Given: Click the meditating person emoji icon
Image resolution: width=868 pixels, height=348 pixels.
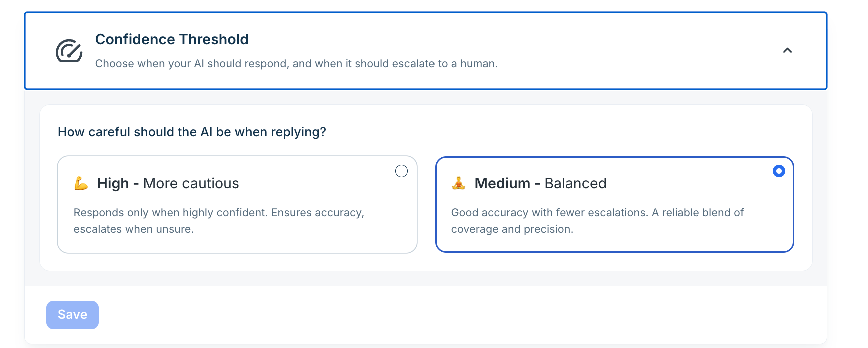Looking at the screenshot, I should point(458,183).
